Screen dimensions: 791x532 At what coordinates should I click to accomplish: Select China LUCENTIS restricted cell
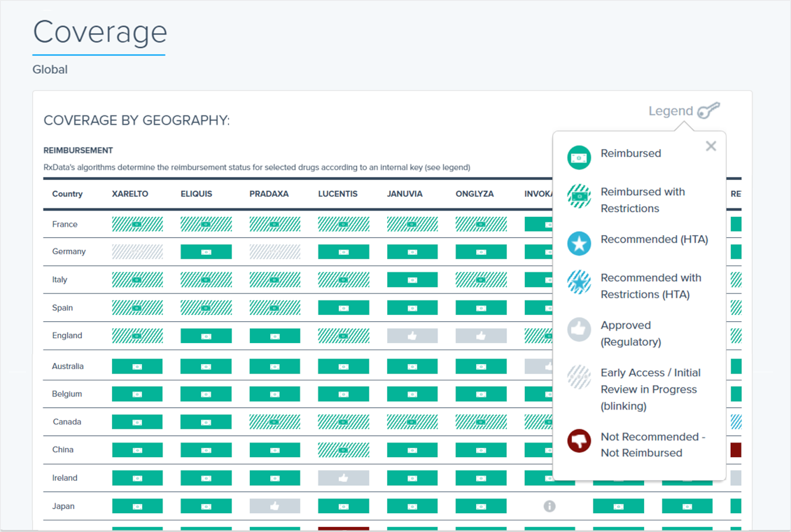pos(344,450)
